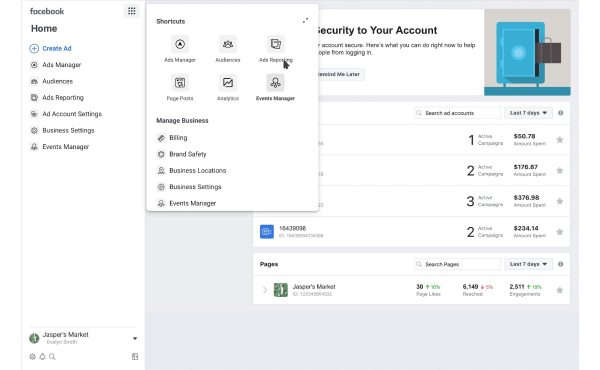Star the Jasper's Market page

pos(559,290)
